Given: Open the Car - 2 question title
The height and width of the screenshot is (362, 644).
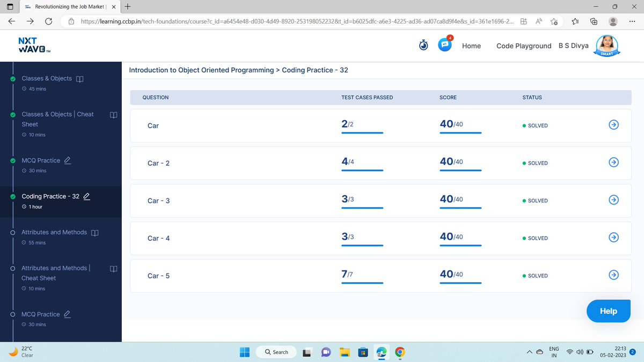Looking at the screenshot, I should point(158,163).
